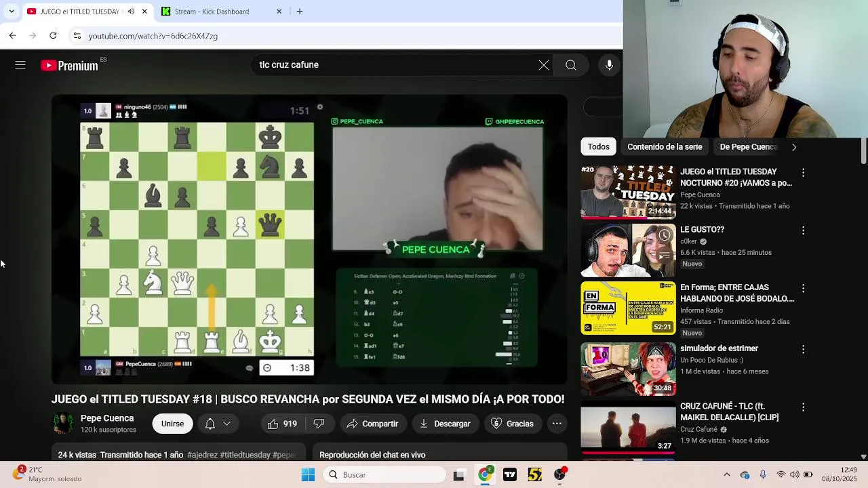The height and width of the screenshot is (488, 868).
Task: Show hidden system tray icons chevron
Action: (x=727, y=474)
